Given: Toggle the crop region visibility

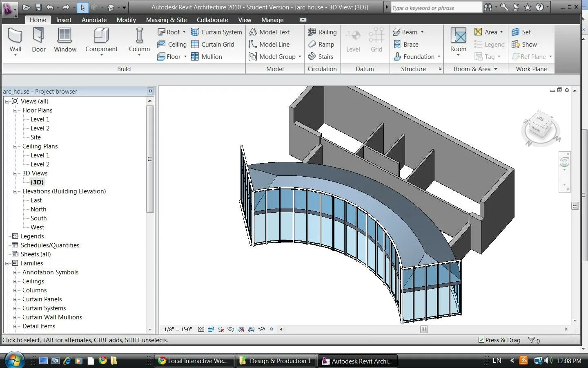Looking at the screenshot, I should click(251, 329).
